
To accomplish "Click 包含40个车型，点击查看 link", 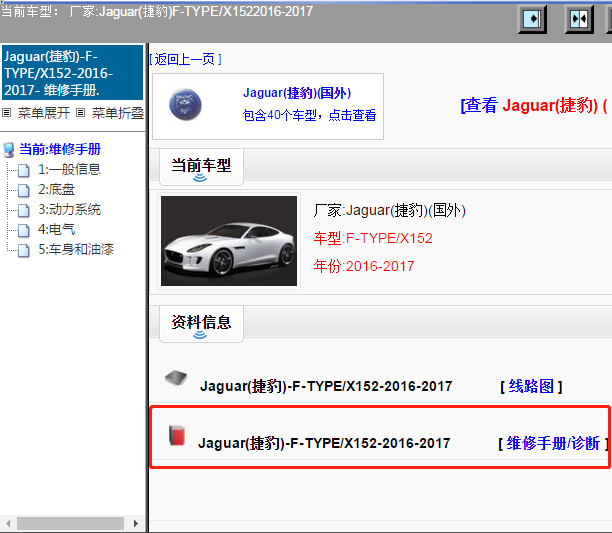I will point(309,115).
